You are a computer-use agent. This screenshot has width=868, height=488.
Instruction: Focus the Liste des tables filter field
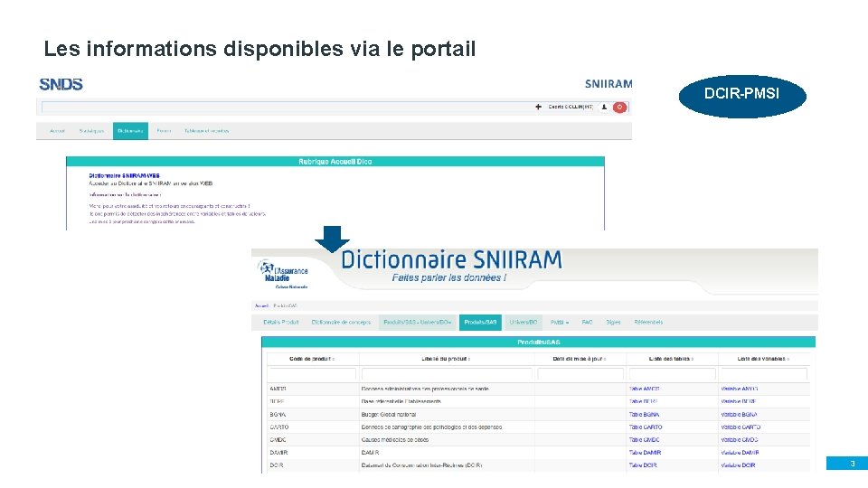pyautogui.click(x=672, y=374)
